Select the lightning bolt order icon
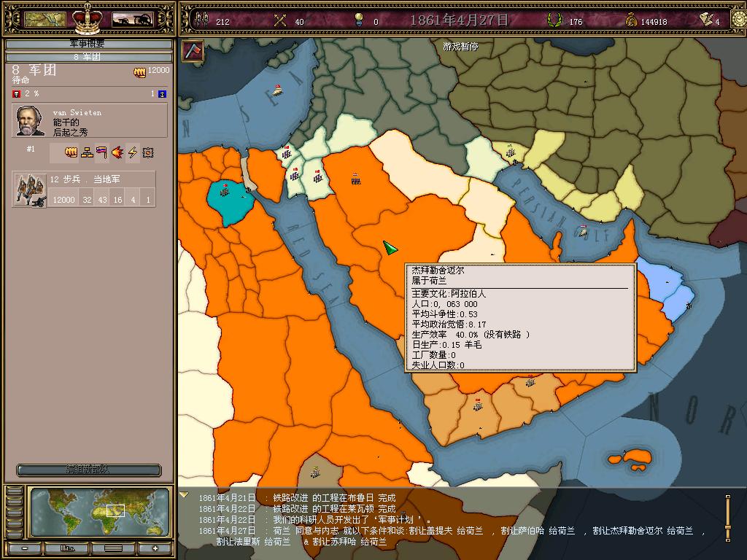 (133, 152)
